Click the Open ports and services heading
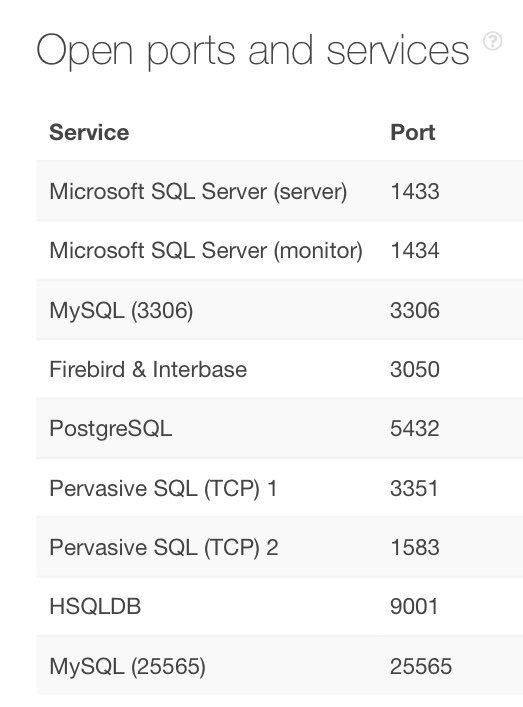The width and height of the screenshot is (523, 707). [x=252, y=50]
